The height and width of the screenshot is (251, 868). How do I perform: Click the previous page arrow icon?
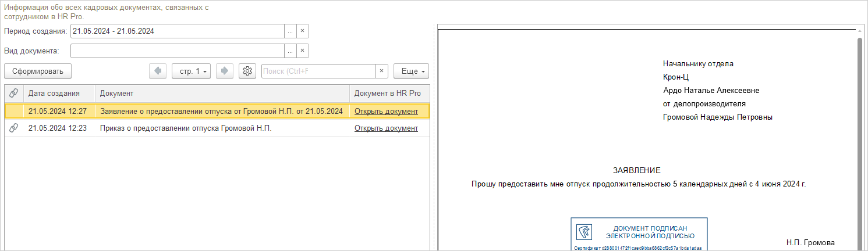pyautogui.click(x=158, y=71)
